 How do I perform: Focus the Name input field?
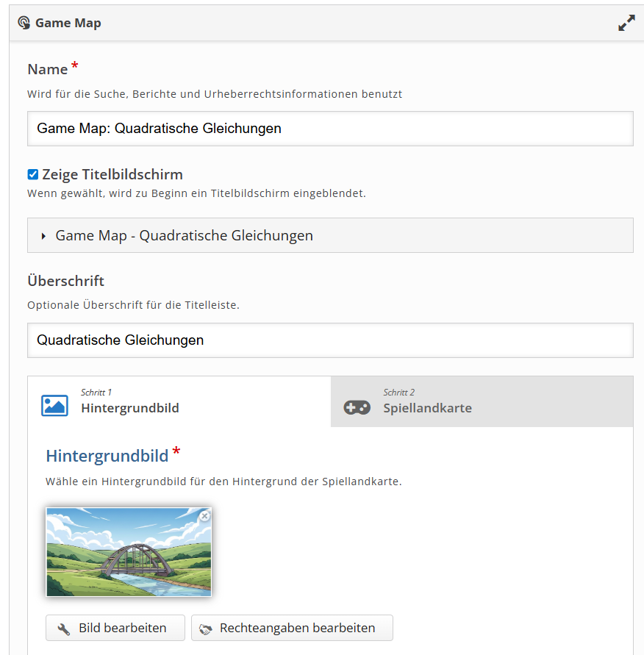coord(330,129)
